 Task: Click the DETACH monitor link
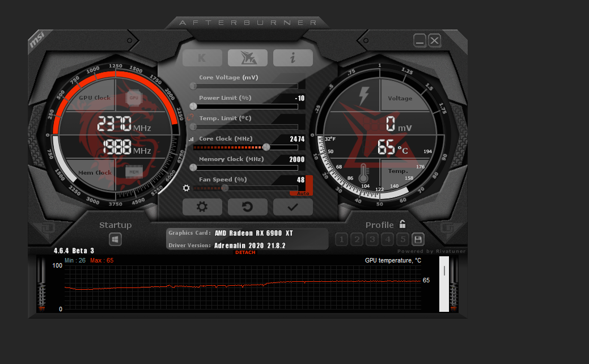tap(245, 252)
